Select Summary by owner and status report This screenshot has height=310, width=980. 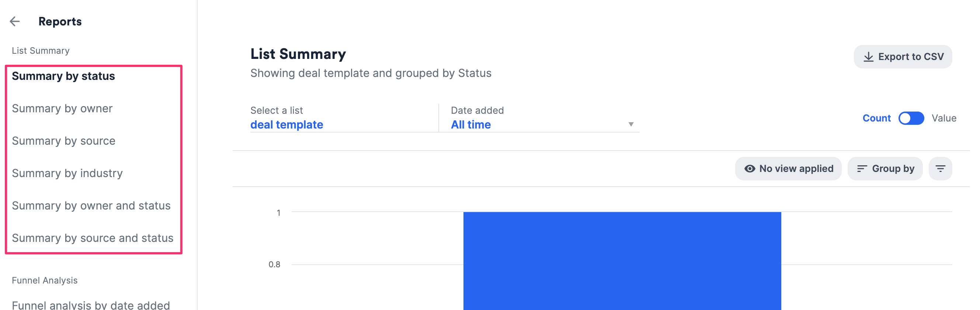(91, 205)
